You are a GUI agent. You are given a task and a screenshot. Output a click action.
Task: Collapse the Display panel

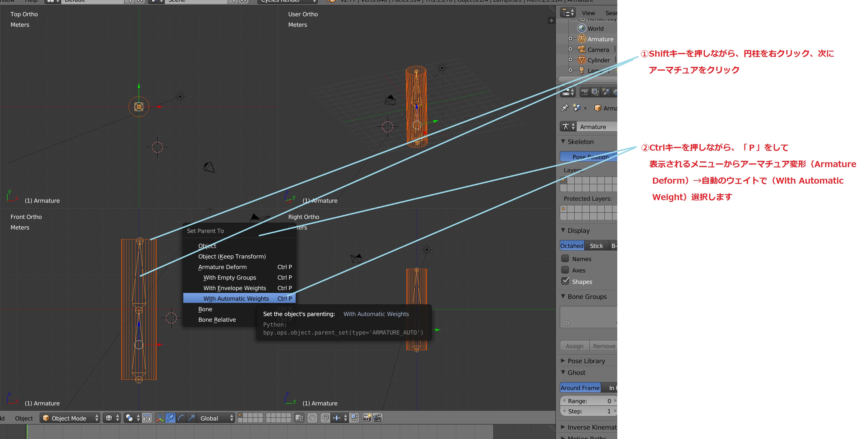coord(563,230)
